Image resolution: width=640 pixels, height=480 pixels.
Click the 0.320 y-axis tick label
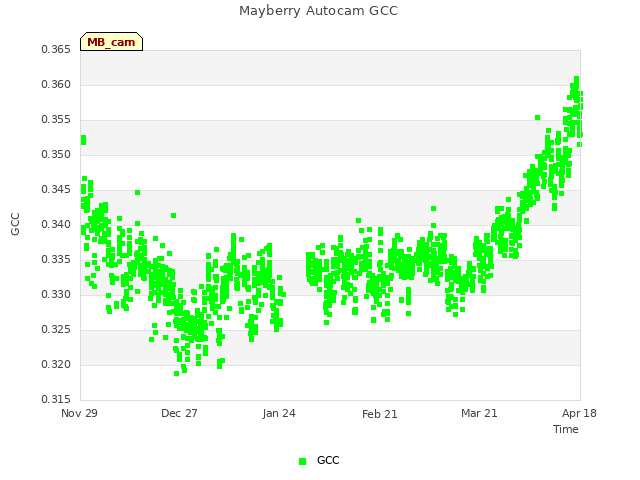click(56, 364)
